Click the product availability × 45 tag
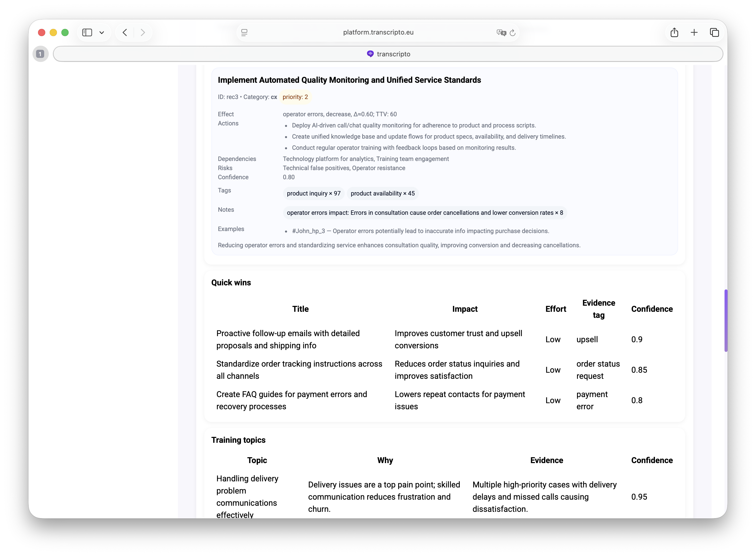 click(383, 193)
